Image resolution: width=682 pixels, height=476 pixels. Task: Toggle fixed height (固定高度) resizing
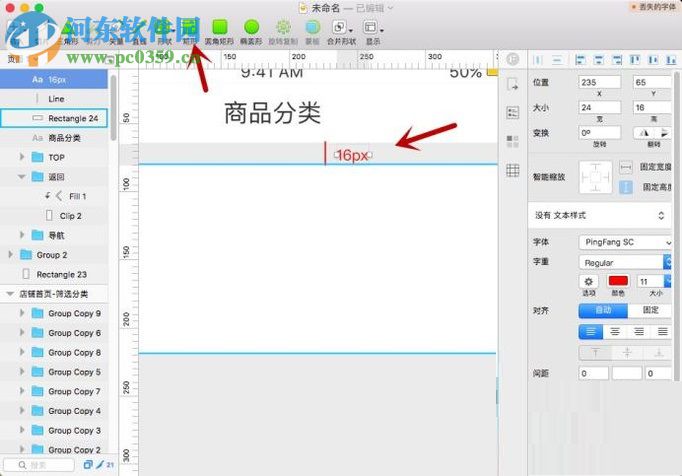[625, 187]
